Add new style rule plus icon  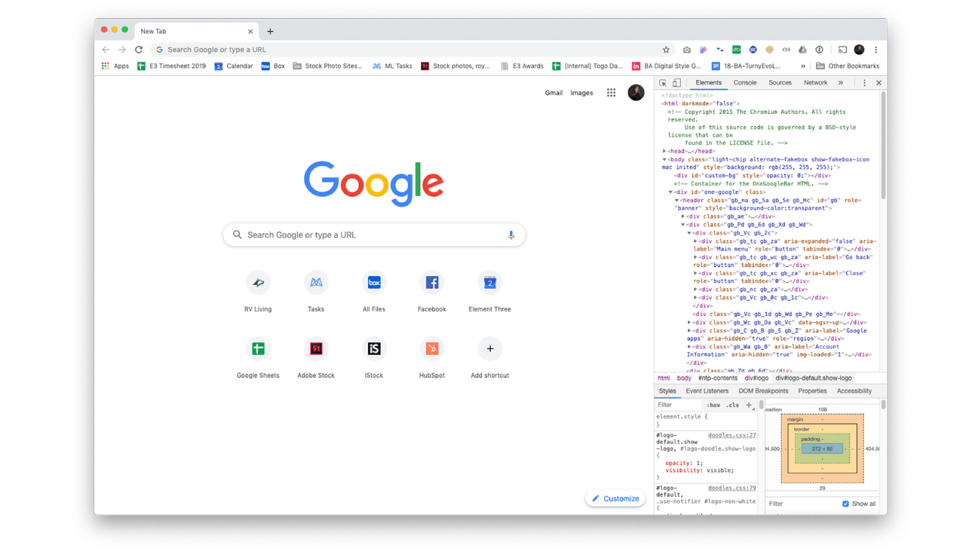point(749,405)
